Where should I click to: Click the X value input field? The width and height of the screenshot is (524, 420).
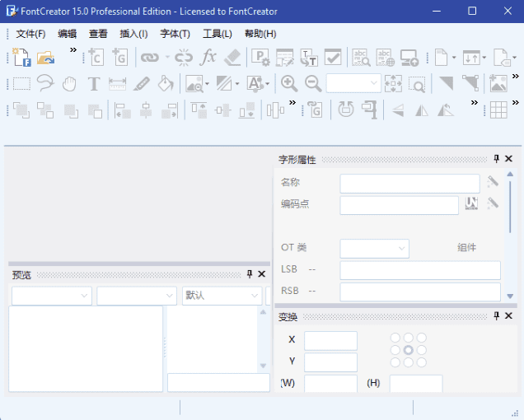point(330,341)
